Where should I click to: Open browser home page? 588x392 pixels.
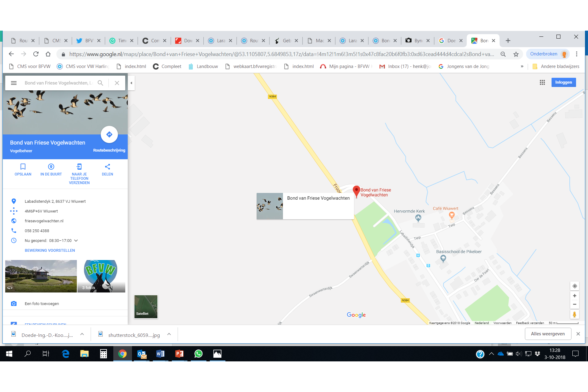point(48,54)
